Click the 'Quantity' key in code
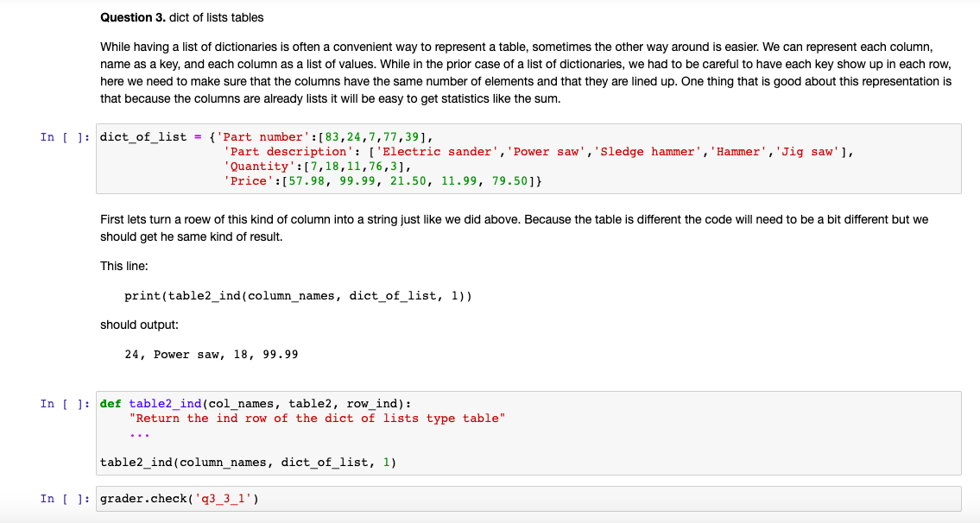This screenshot has height=523, width=980. pyautogui.click(x=259, y=167)
